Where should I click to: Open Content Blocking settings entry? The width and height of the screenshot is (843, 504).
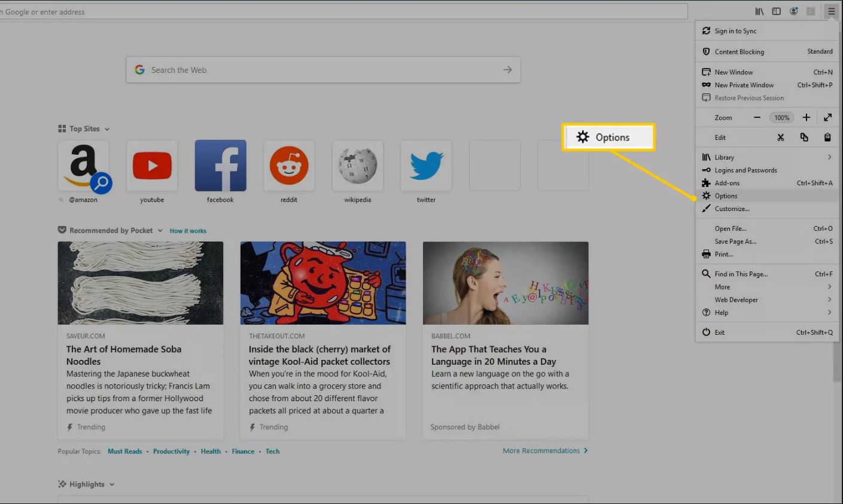739,52
